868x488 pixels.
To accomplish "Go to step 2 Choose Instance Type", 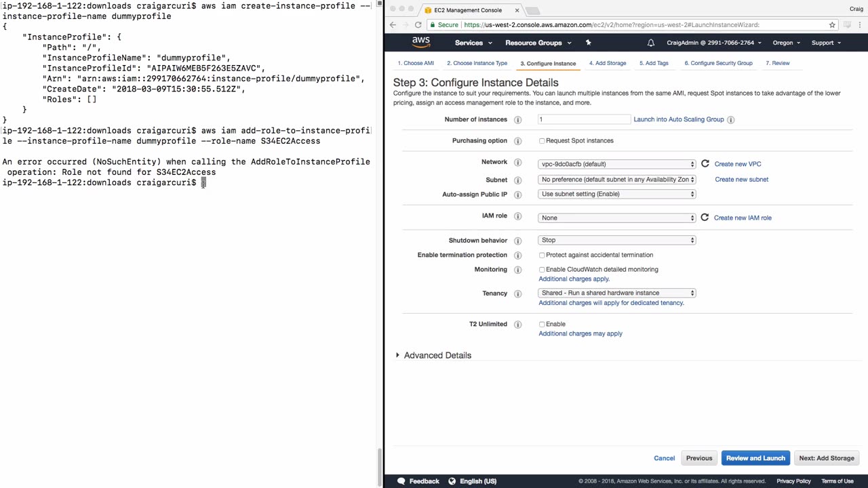I will click(x=477, y=63).
